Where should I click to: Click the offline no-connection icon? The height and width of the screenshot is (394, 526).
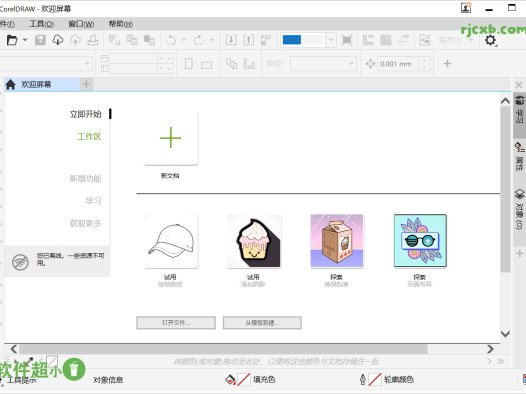pos(20,262)
